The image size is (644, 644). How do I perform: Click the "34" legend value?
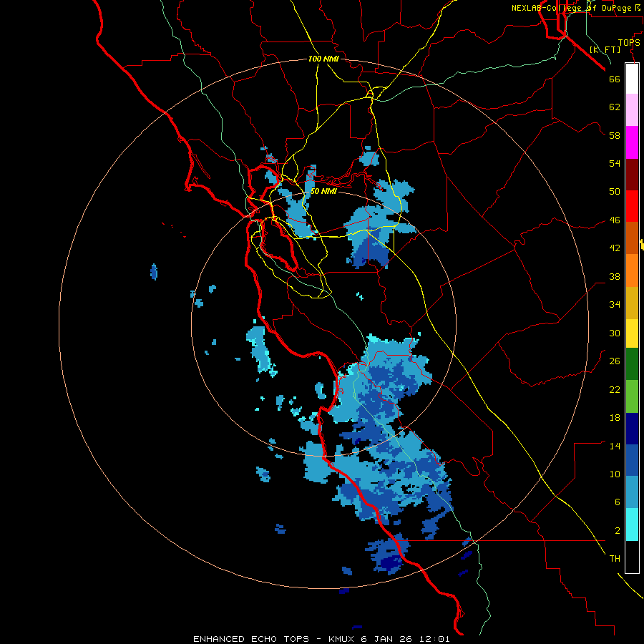click(x=615, y=305)
